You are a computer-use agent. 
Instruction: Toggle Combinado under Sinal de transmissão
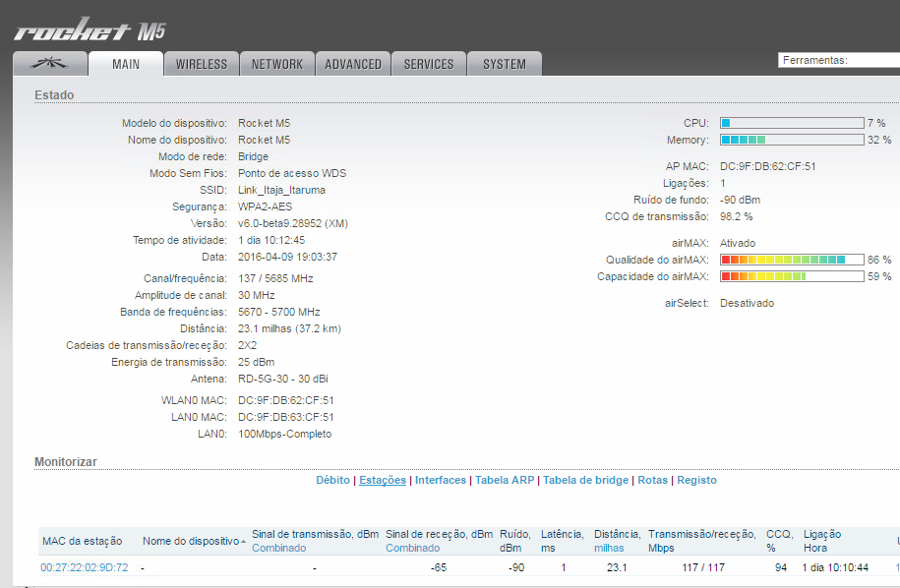pyautogui.click(x=279, y=548)
